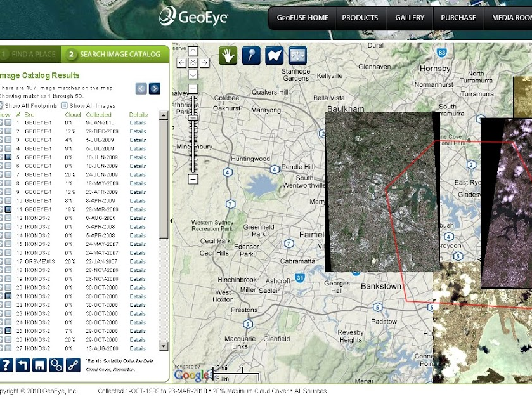Open the GALLERY menu
This screenshot has width=532, height=399.
click(x=410, y=18)
